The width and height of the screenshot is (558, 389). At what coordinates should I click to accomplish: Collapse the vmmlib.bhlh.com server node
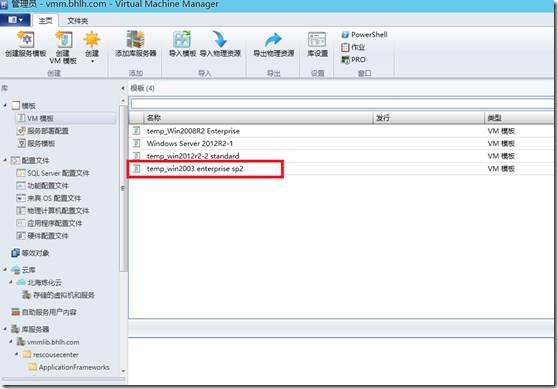pyautogui.click(x=11, y=342)
